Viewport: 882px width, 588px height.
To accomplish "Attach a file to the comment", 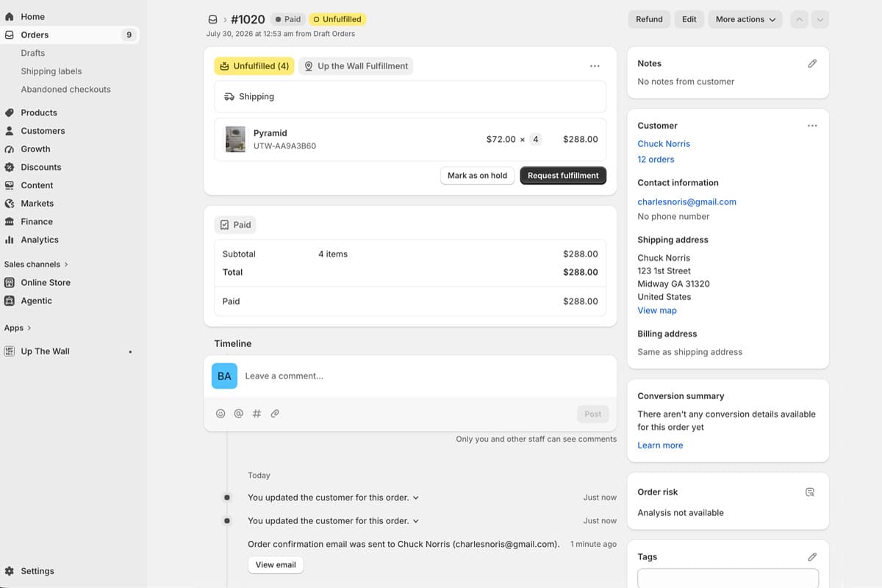I will click(x=275, y=414).
